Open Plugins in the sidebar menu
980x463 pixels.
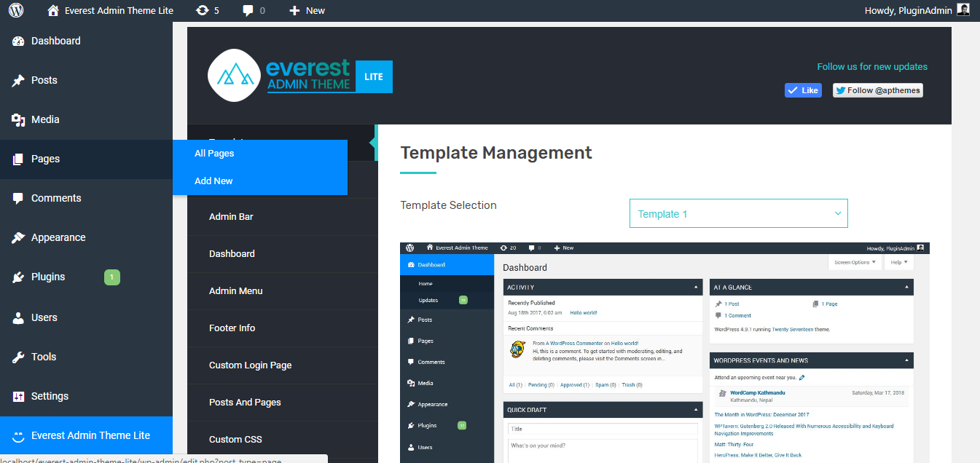(x=86, y=277)
